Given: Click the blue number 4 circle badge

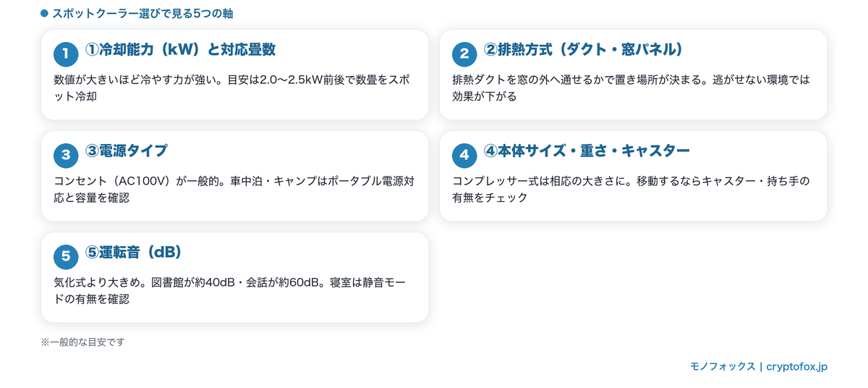Looking at the screenshot, I should click(x=464, y=155).
